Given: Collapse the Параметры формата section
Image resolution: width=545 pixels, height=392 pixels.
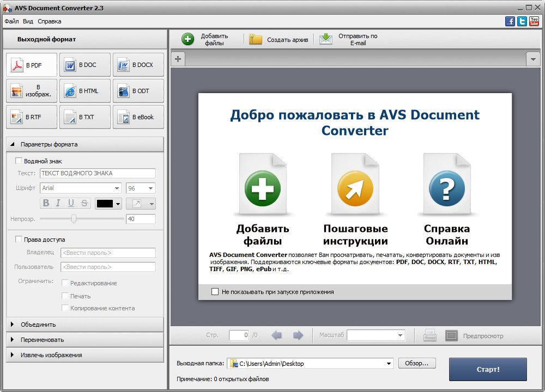Looking at the screenshot, I should point(85,144).
